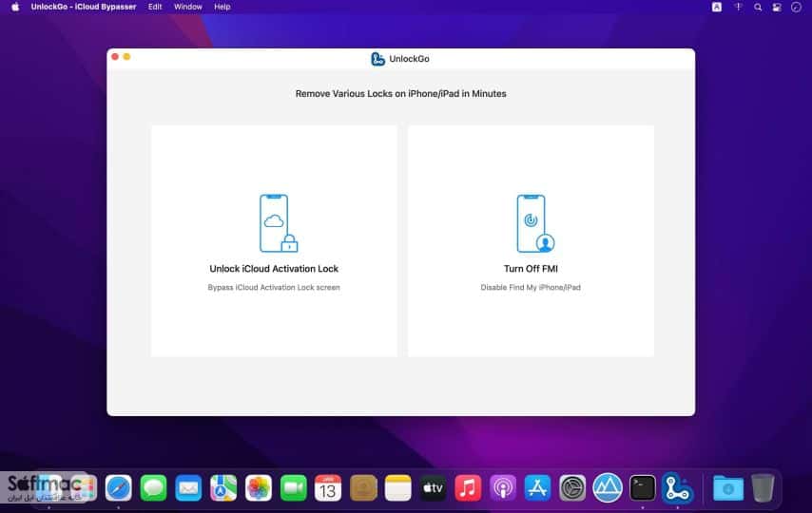Open Notes from the dock
This screenshot has height=513, width=812.
397,488
